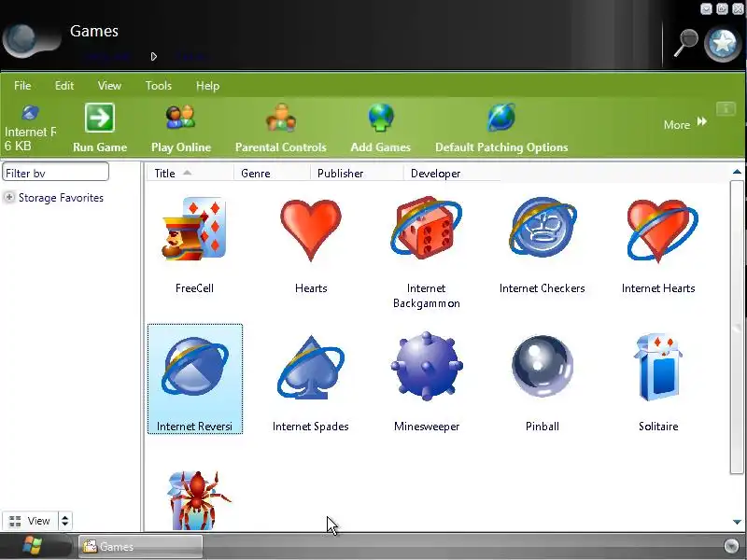Screen dimensions: 747x560
Task: Click the Games taskbar button
Action: pyautogui.click(x=141, y=546)
